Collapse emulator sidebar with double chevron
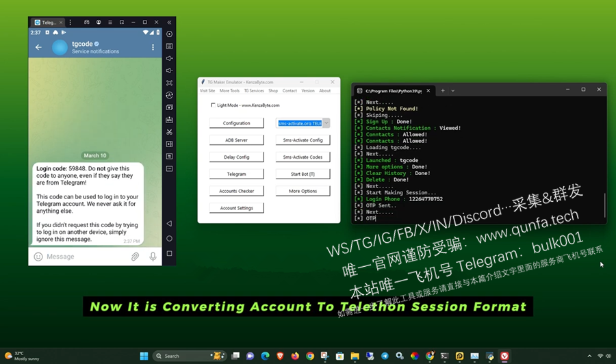 169,23
